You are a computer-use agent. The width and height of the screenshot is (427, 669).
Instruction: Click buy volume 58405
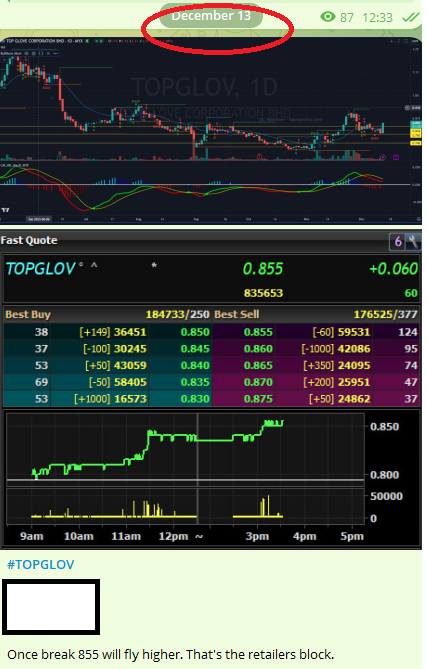[130, 382]
